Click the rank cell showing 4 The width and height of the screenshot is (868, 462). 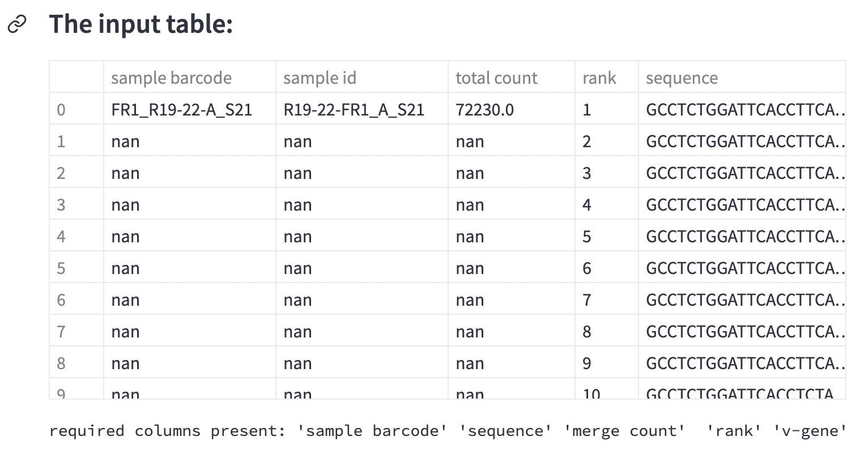(x=587, y=204)
